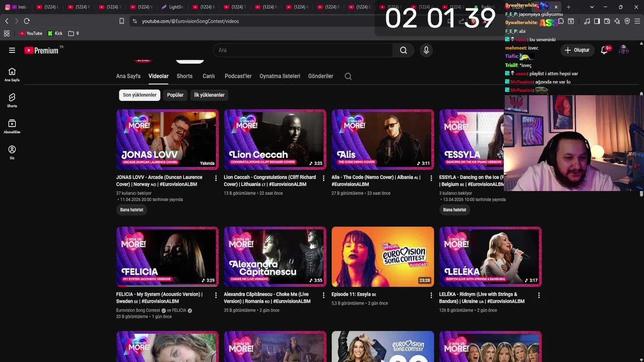This screenshot has width=644, height=362.
Task: Click Eurovision Song Contest channel name under FELICIA
Action: click(x=138, y=311)
